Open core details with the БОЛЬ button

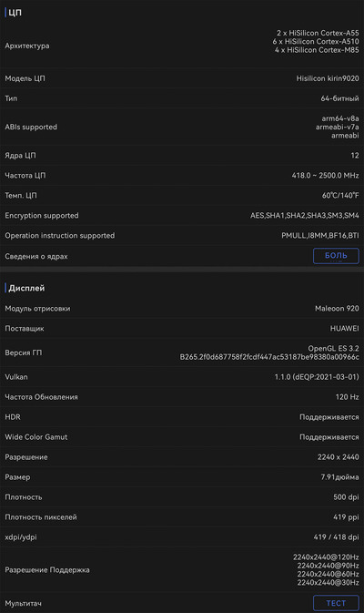coord(336,256)
